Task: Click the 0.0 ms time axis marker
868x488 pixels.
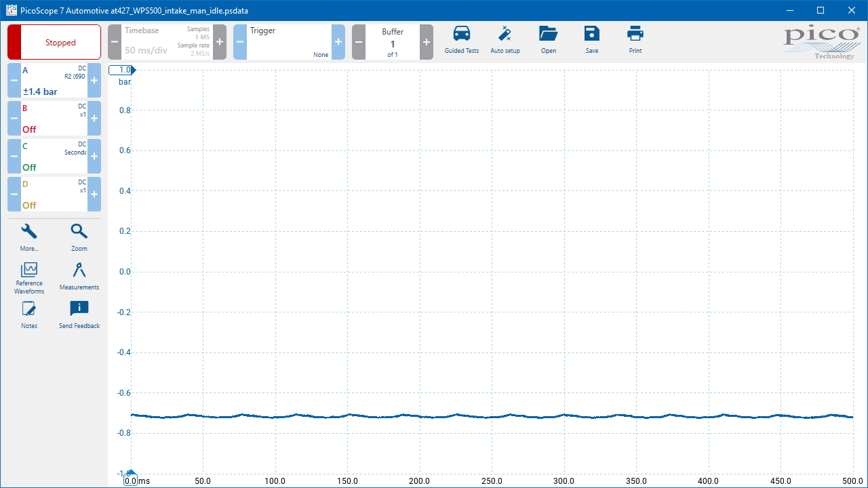Action: click(x=131, y=481)
